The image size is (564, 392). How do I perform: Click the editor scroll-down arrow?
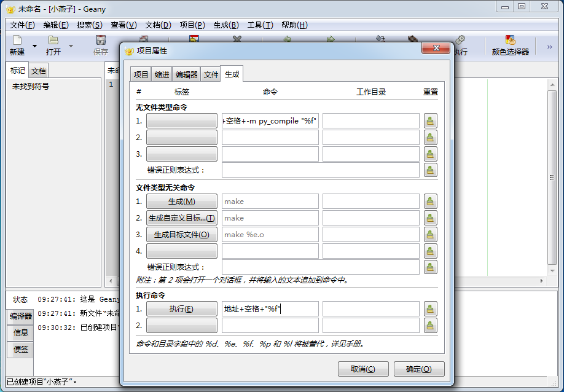552,270
